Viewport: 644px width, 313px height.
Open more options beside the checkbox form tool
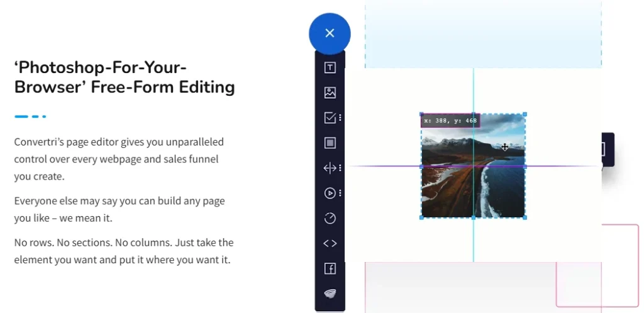(340, 118)
